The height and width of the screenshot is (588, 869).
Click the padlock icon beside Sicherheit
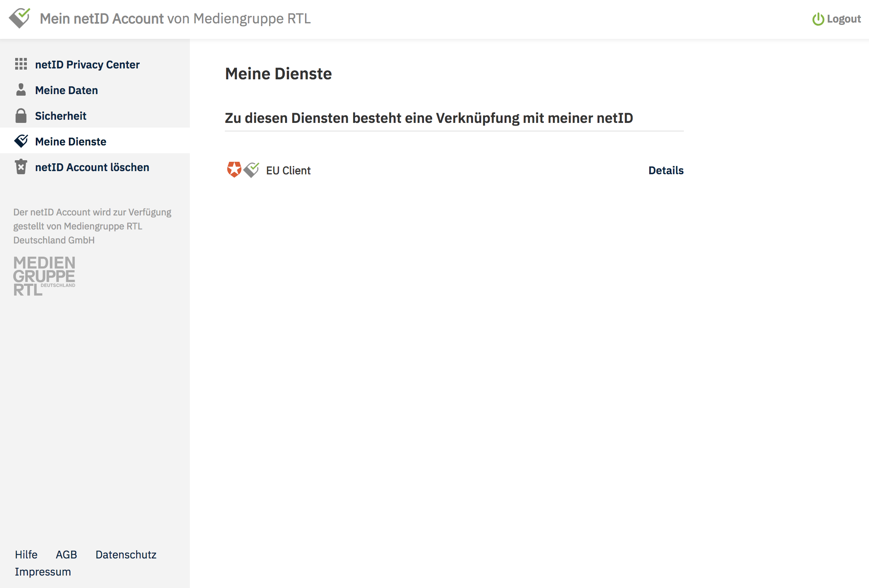pyautogui.click(x=21, y=115)
